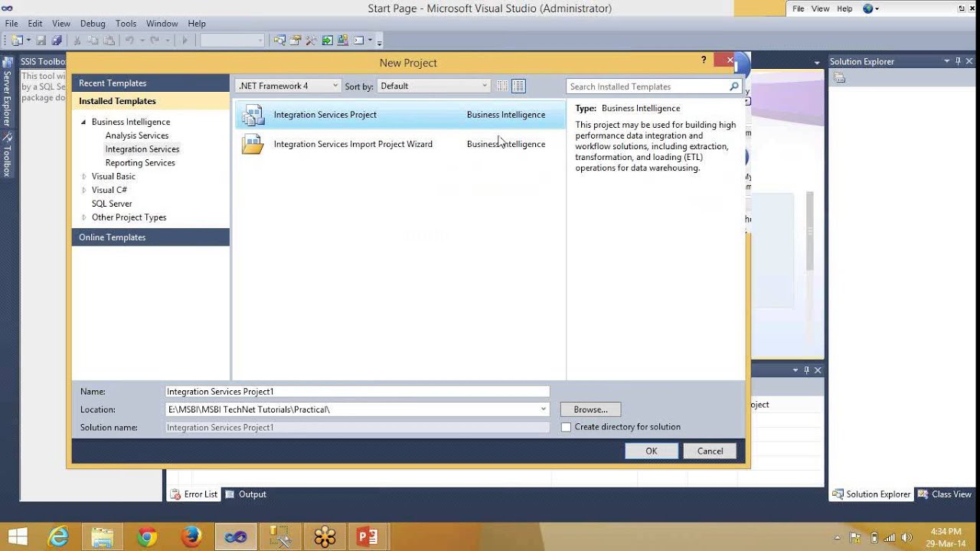This screenshot has height=551, width=980.
Task: Click the OK button
Action: point(651,451)
